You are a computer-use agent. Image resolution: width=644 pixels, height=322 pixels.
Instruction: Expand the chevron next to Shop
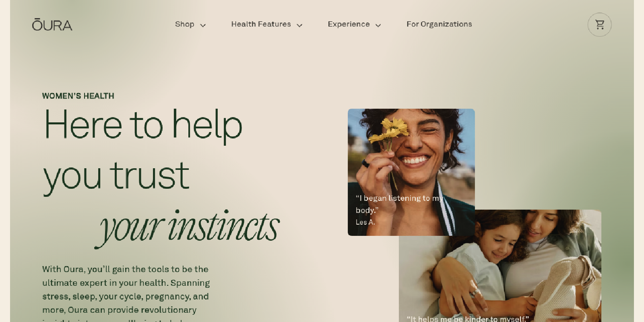(203, 25)
